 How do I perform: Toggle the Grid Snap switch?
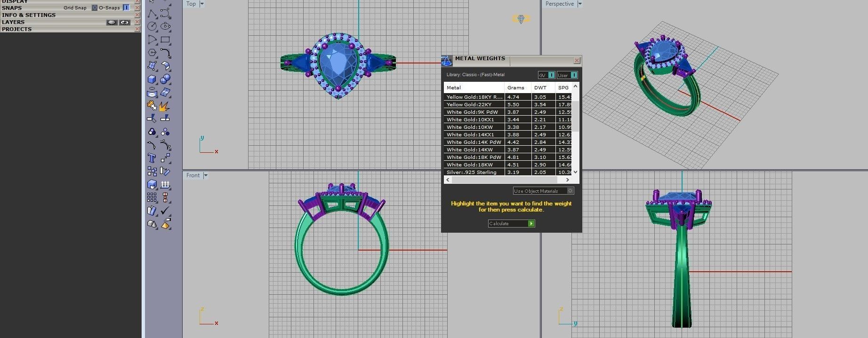click(x=95, y=8)
